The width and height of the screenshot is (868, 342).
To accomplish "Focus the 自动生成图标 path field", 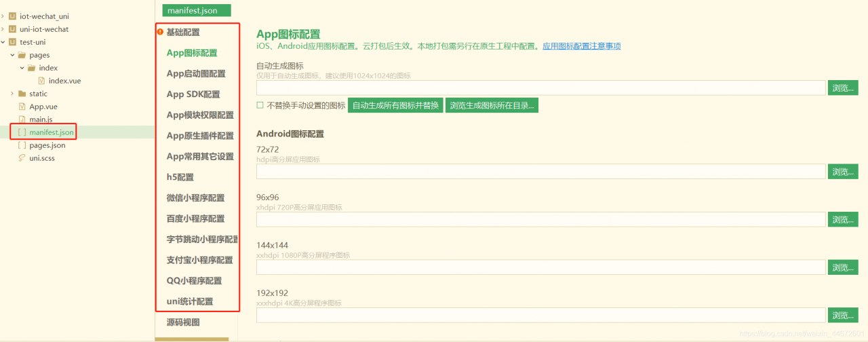I will click(x=540, y=88).
